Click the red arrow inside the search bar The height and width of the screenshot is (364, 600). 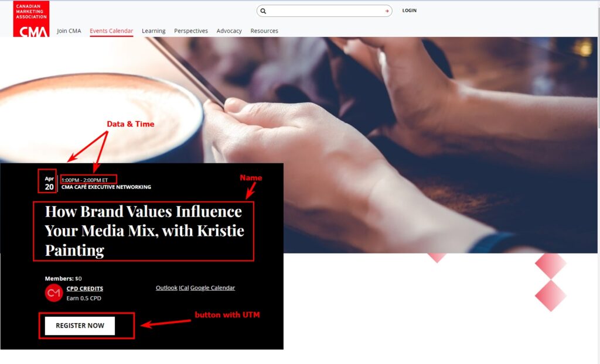point(386,11)
